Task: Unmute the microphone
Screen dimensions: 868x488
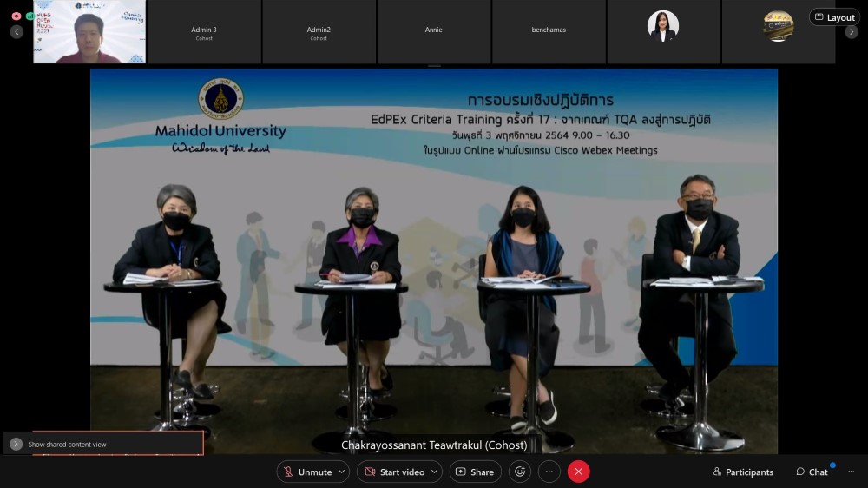Action: coord(306,472)
